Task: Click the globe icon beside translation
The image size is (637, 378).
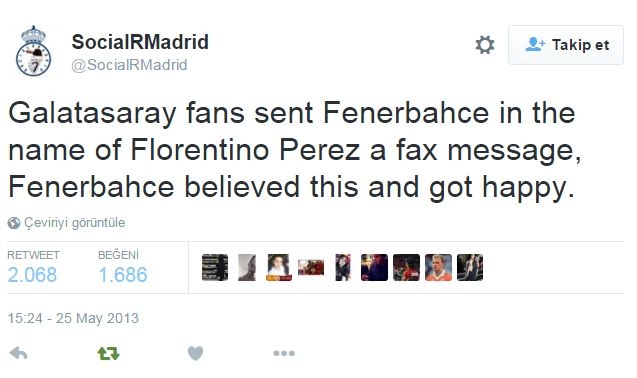Action: [14, 223]
